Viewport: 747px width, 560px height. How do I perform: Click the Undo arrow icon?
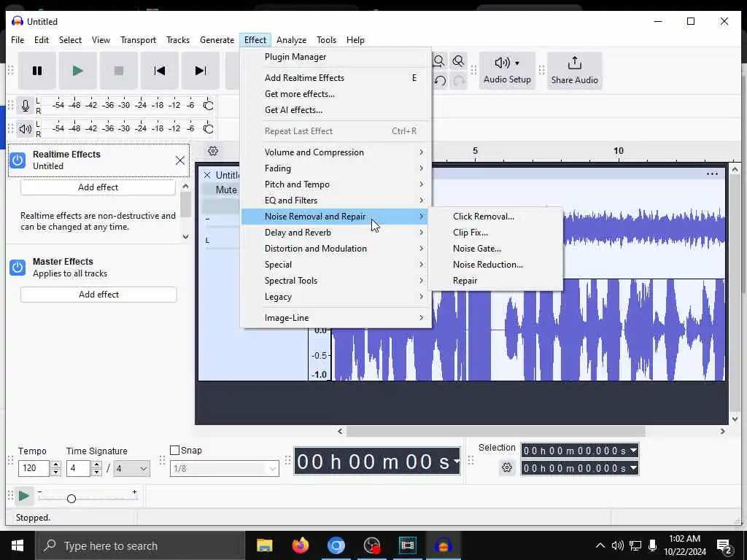click(440, 81)
